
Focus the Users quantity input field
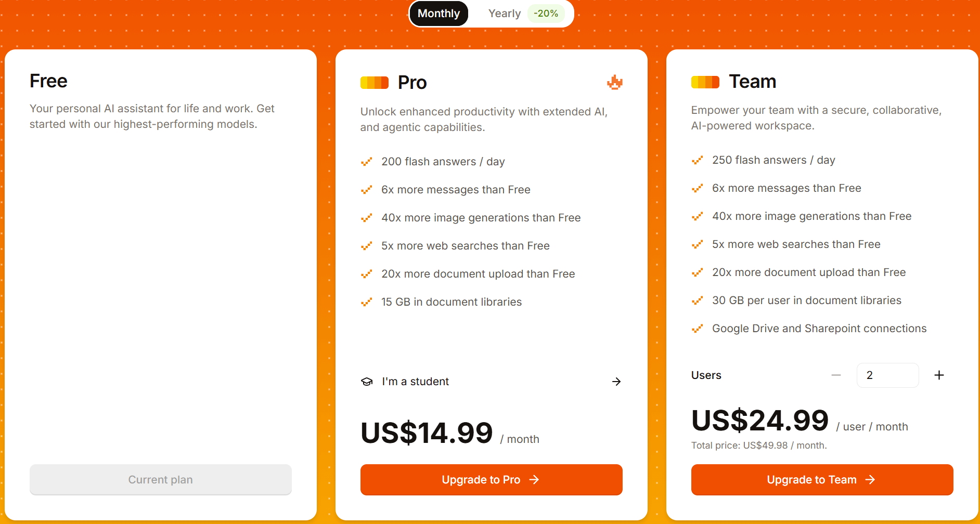(887, 375)
